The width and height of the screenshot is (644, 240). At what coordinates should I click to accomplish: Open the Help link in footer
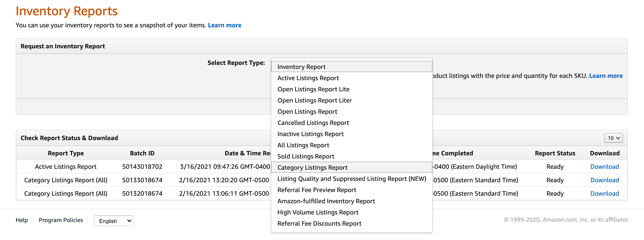[x=22, y=220]
